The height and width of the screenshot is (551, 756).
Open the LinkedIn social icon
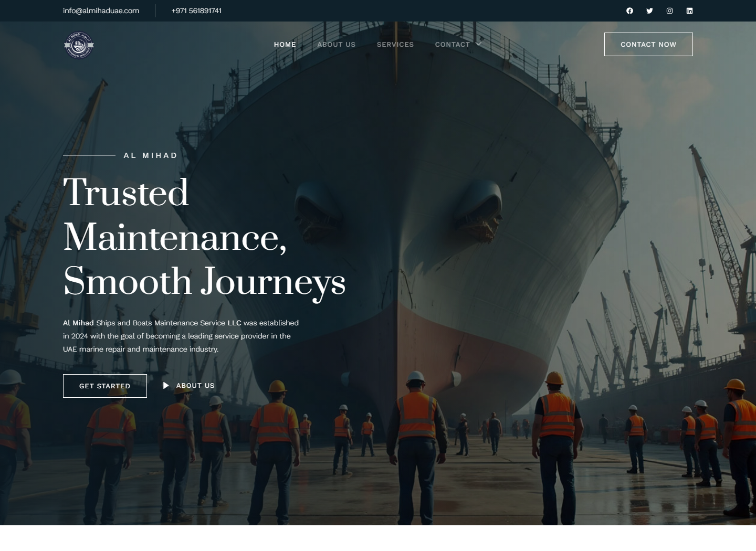point(689,10)
